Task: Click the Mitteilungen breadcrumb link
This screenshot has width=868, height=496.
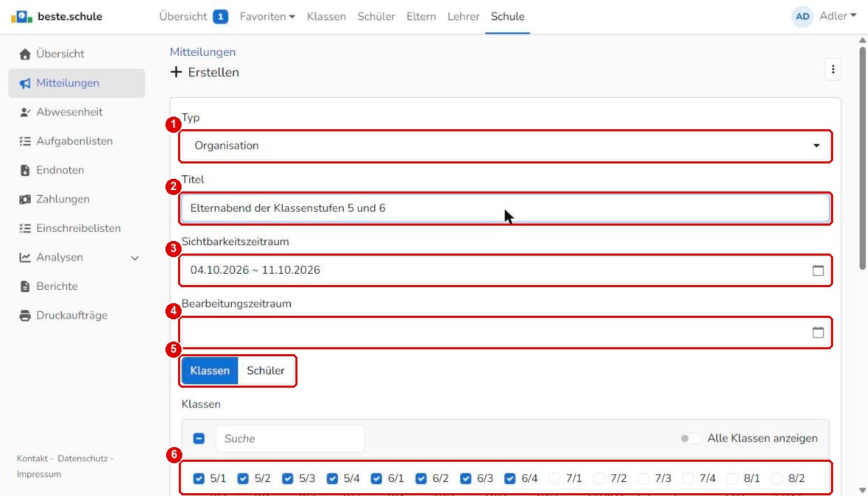Action: [203, 52]
